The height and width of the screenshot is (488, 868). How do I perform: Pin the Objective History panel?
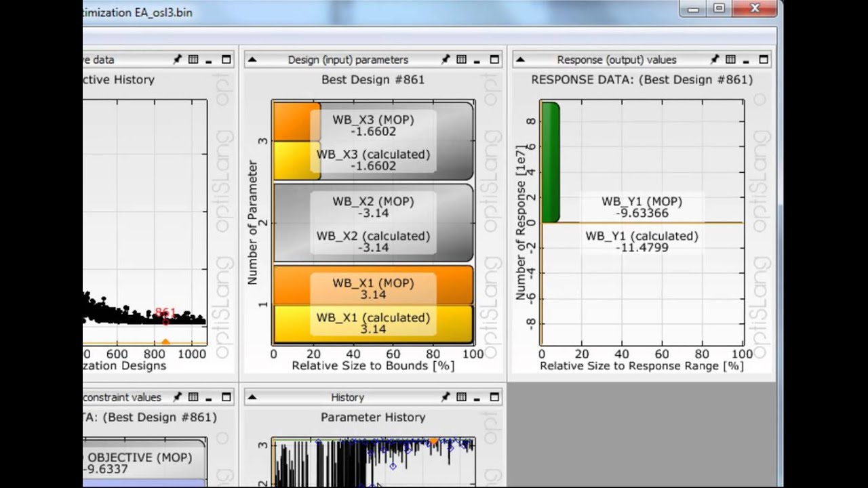[x=177, y=60]
